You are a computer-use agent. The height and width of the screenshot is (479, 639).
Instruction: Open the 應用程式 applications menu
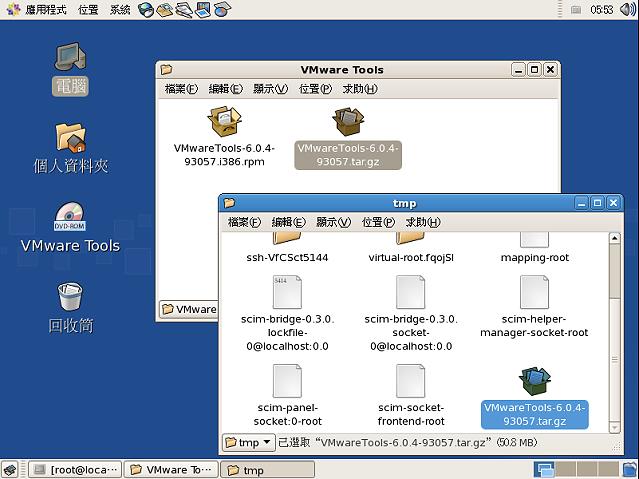click(37, 9)
